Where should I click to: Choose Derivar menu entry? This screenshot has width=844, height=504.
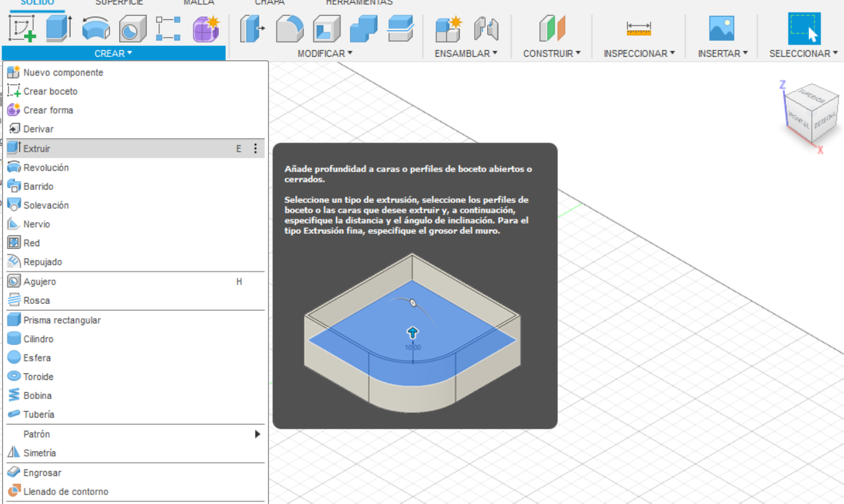point(135,129)
